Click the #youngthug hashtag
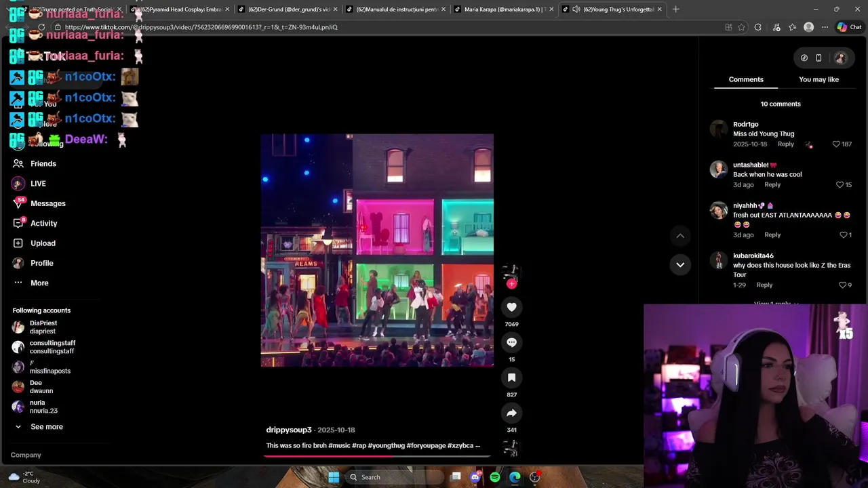Image resolution: width=868 pixels, height=488 pixels. [386, 446]
